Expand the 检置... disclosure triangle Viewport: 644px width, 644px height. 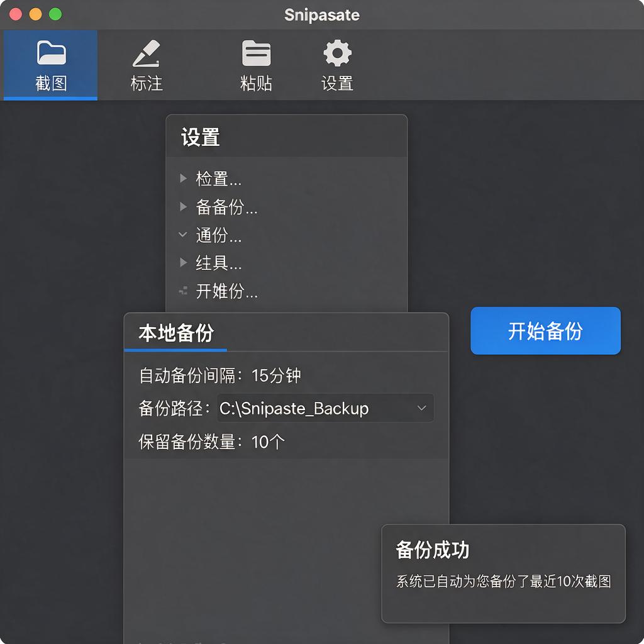183,178
